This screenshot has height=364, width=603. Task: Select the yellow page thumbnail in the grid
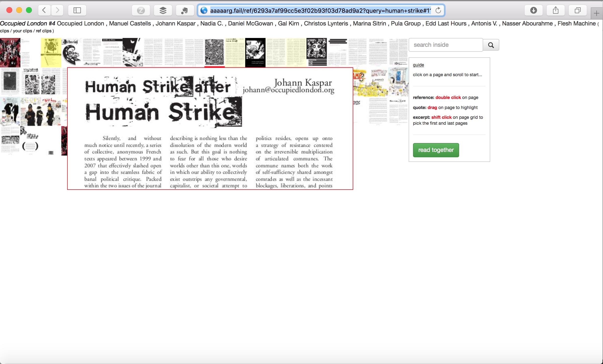pos(51,52)
